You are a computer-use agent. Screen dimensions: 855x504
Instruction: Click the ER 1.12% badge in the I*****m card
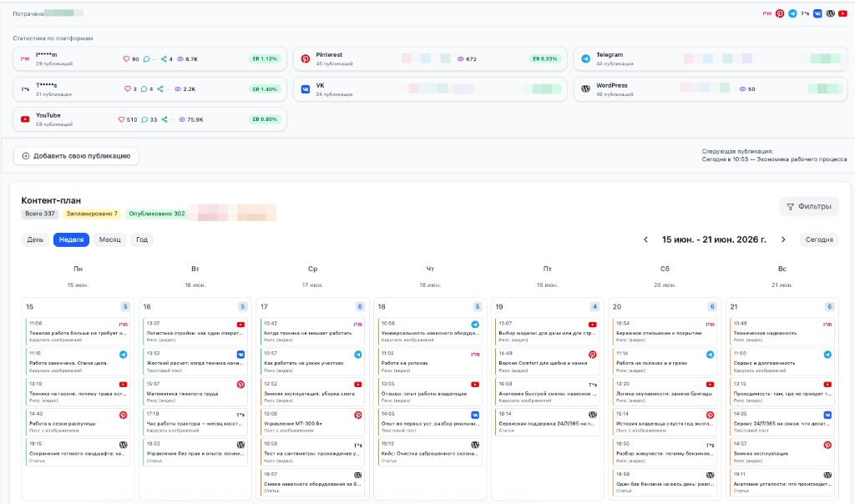pyautogui.click(x=265, y=59)
